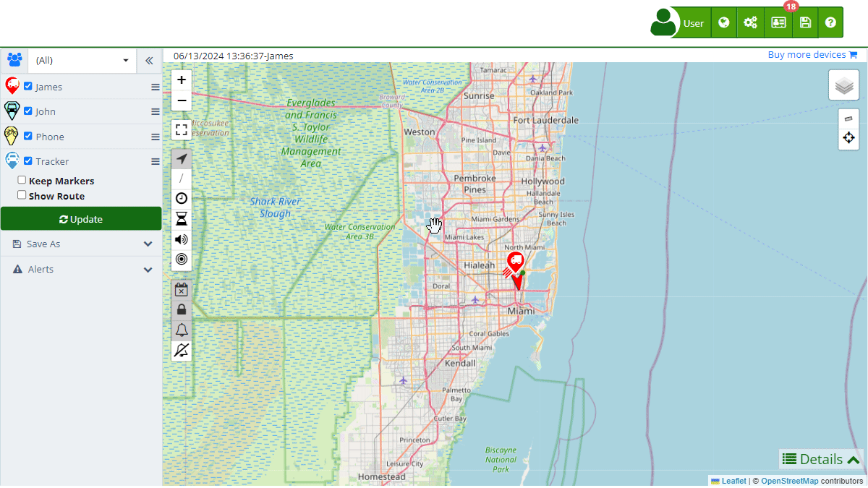Click the speaker sound icon on map toolbar
The height and width of the screenshot is (488, 868).
[x=182, y=239]
